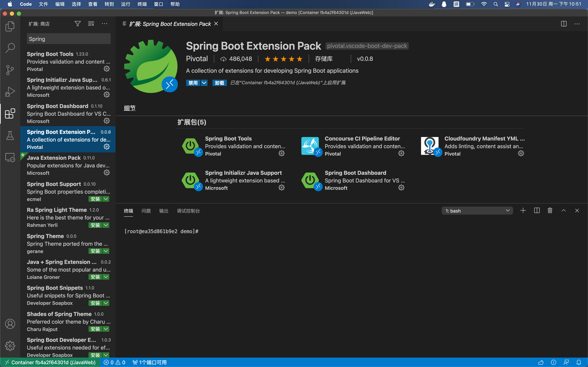Image resolution: width=588 pixels, height=367 pixels.
Task: Open the 终端 menu in menu bar
Action: (x=142, y=4)
